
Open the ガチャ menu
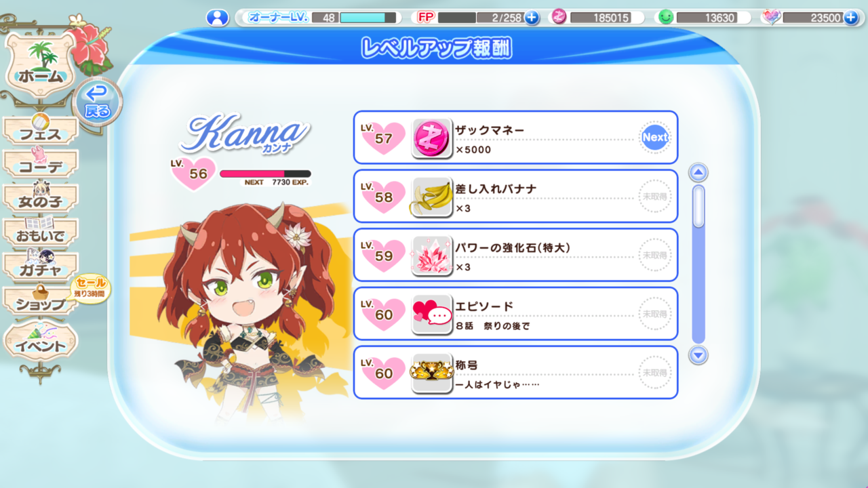(41, 266)
